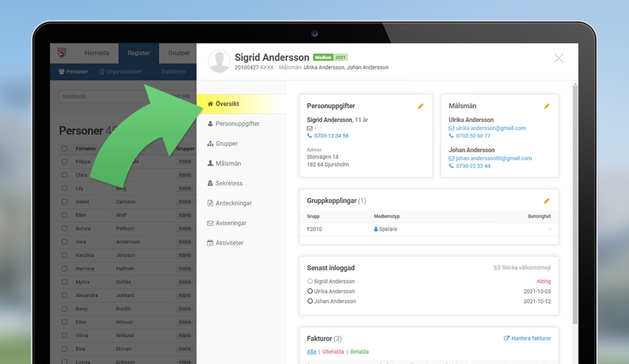
Task: Check the box for Karolina Jönsson row
Action: 64,255
